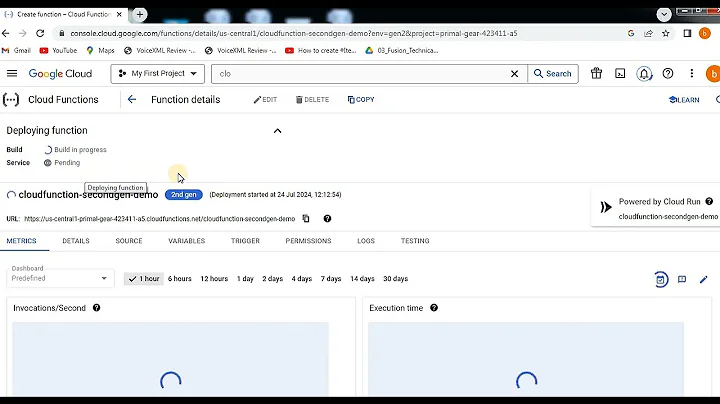Share this page from the address bar
Screen dimensions: 720x404
coord(648,33)
